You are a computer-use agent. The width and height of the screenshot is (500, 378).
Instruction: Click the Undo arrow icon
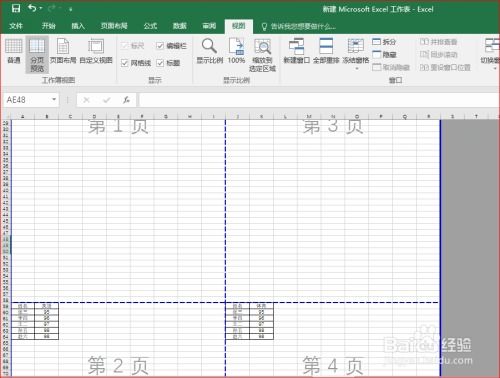tap(32, 8)
